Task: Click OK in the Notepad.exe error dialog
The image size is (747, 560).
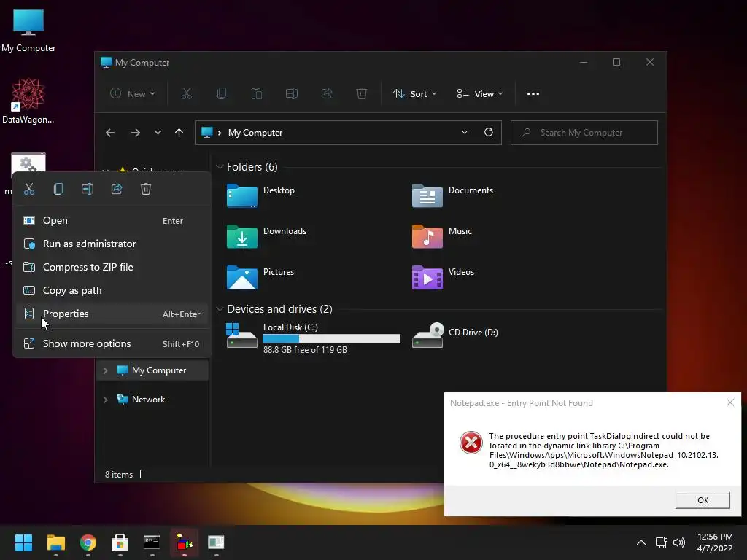Action: pyautogui.click(x=703, y=500)
